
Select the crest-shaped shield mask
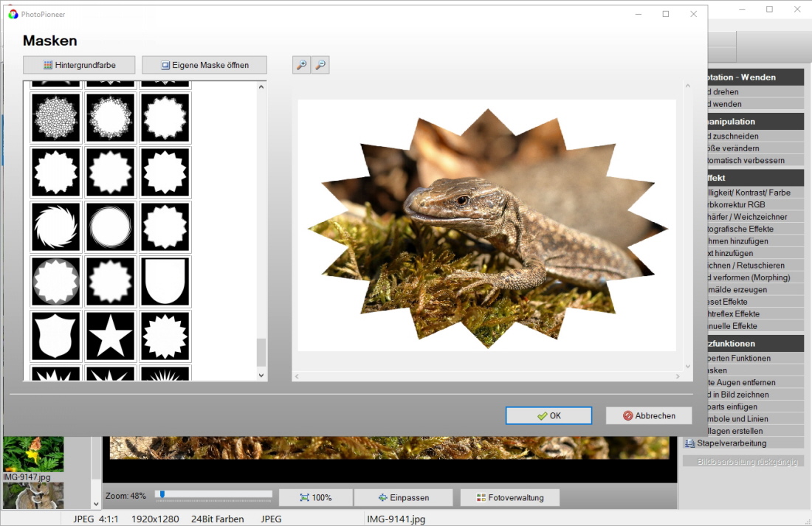[56, 336]
